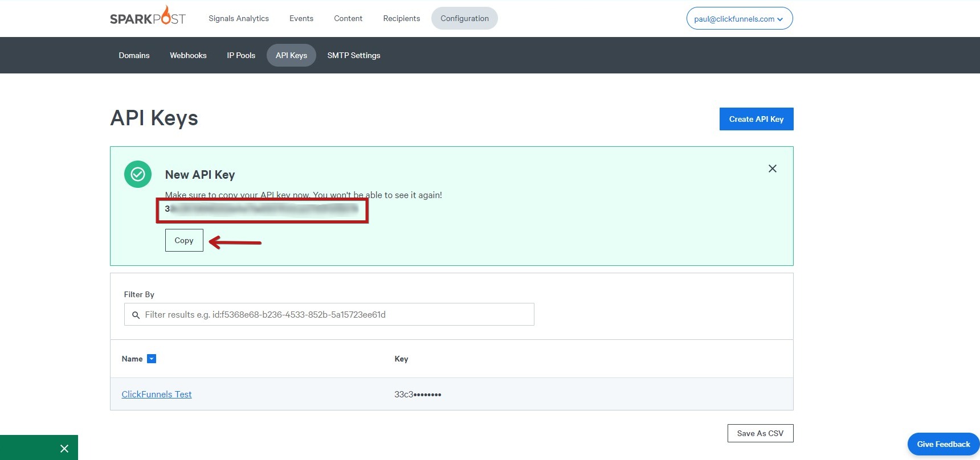Open Signals Analytics menu

[x=239, y=18]
